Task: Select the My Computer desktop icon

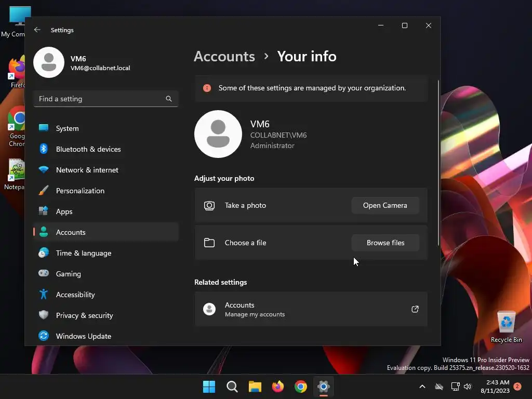Action: coord(13,22)
